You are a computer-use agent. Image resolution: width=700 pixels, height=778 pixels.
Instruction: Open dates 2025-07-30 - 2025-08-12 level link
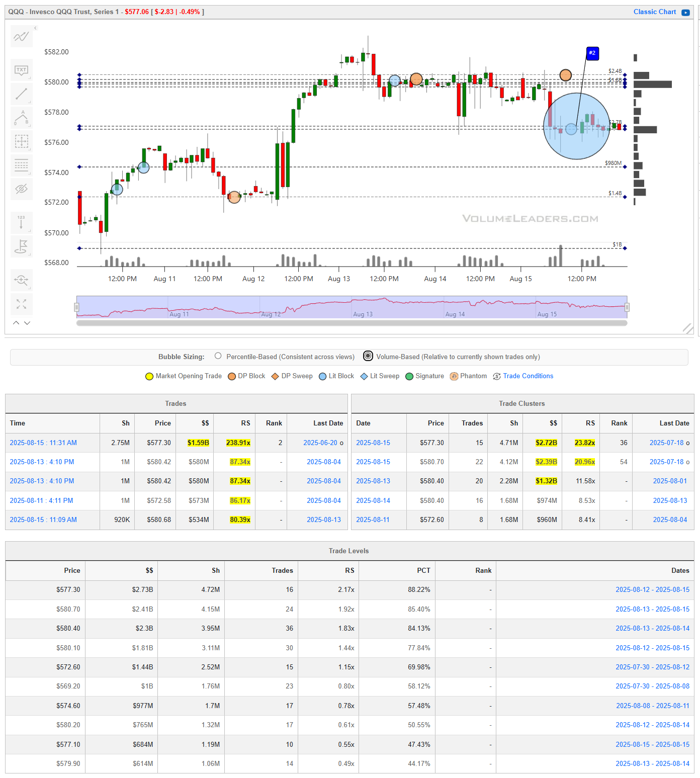coord(653,667)
